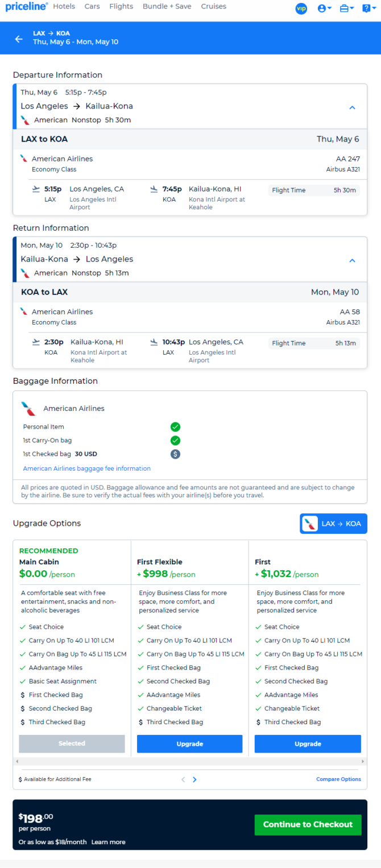381x868 pixels.
Task: Collapse the departure flight details chevron
Action: [352, 107]
